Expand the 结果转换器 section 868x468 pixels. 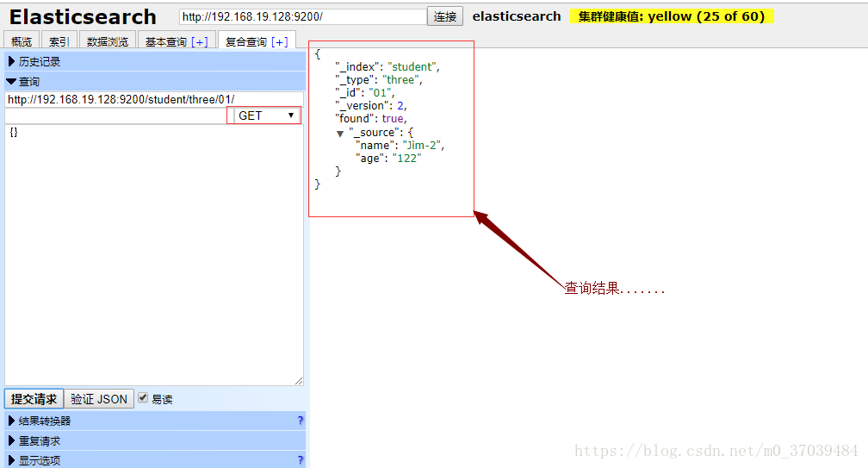[x=155, y=421]
